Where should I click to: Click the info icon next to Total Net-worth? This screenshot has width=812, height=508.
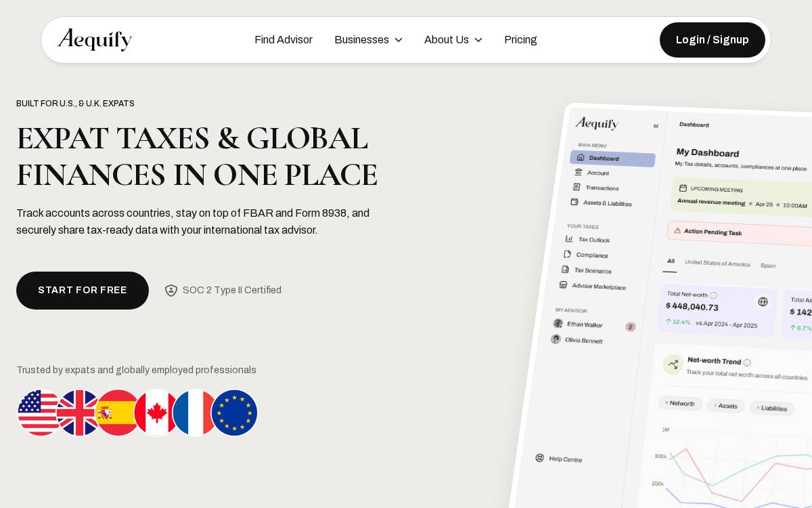tap(713, 295)
